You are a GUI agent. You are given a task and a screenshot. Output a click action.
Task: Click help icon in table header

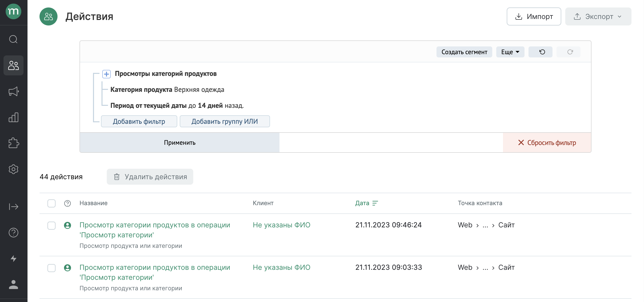67,203
